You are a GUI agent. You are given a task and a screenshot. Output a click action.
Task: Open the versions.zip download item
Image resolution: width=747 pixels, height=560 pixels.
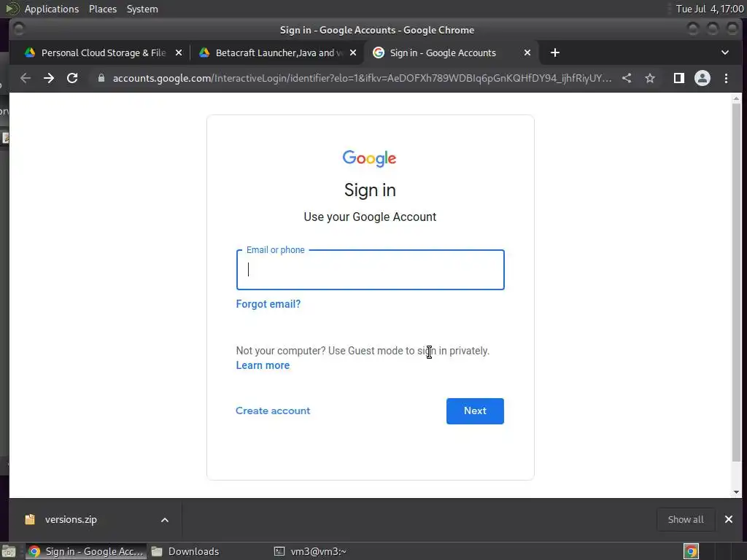pyautogui.click(x=71, y=519)
